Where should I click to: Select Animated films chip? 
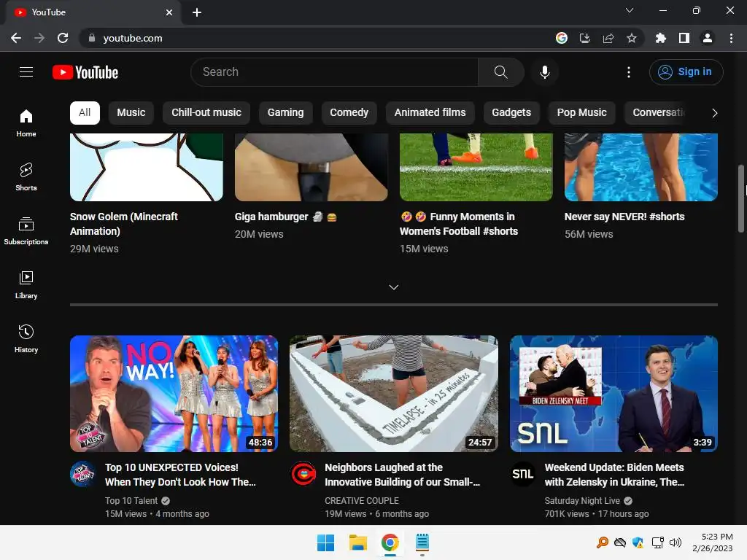430,113
